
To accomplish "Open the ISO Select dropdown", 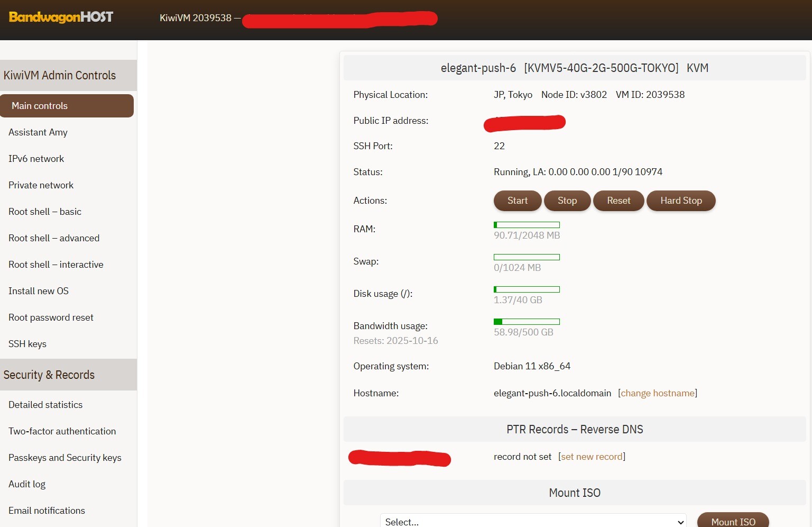I will (x=533, y=521).
